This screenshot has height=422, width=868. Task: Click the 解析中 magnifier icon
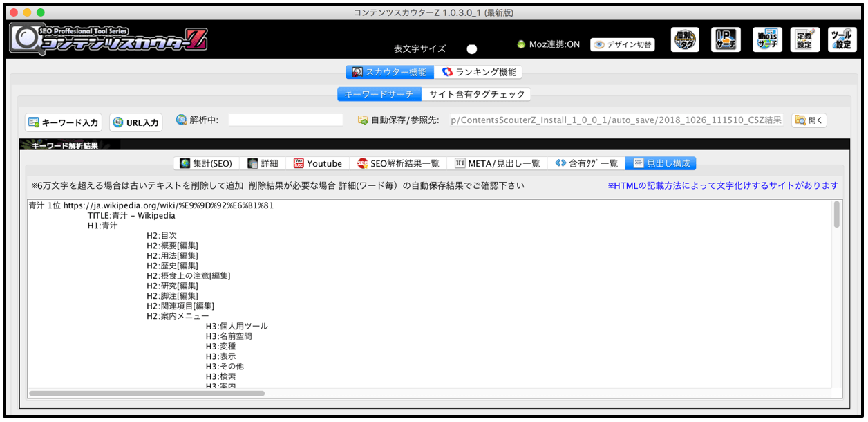coord(182,120)
